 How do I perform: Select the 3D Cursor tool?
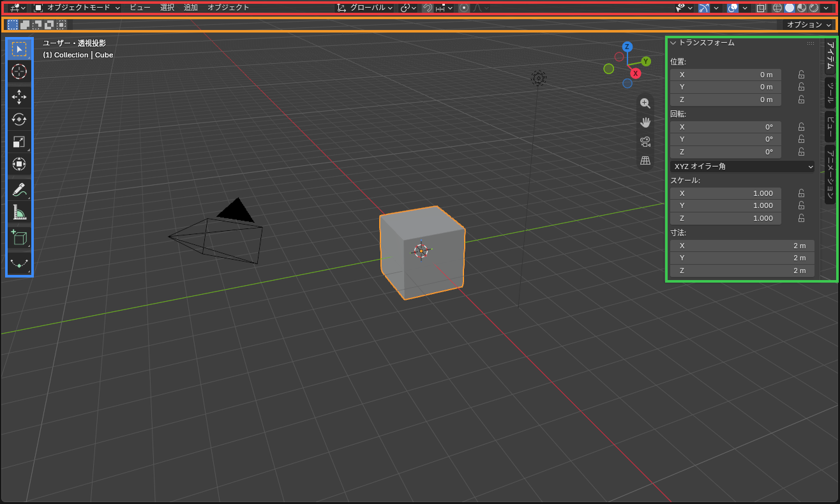(x=19, y=71)
